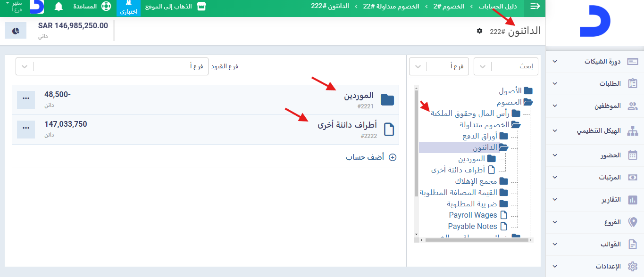The width and height of the screenshot is (644, 277).
Task: Click the التقارير chart icon
Action: 633,200
